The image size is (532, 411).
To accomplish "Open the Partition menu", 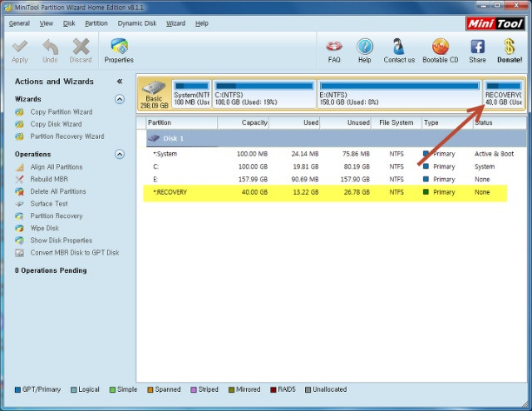I will pyautogui.click(x=96, y=23).
